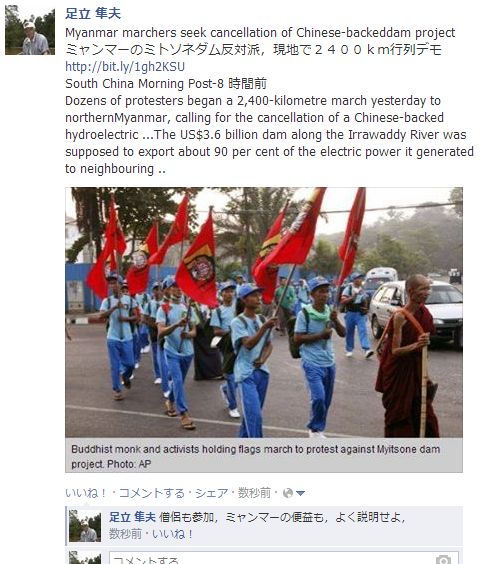Viewport: 484px width, 564px height.
Task: Focus the コメントする comment input field
Action: (284, 558)
